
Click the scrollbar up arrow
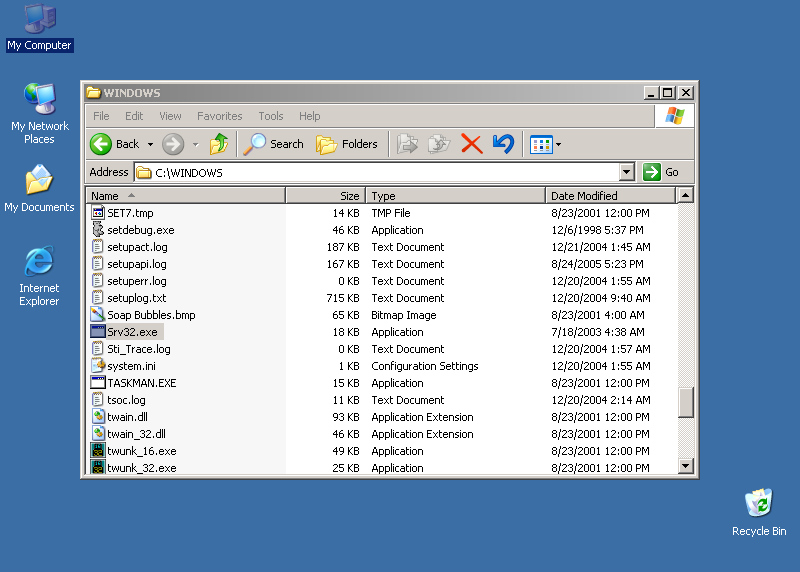coord(685,195)
